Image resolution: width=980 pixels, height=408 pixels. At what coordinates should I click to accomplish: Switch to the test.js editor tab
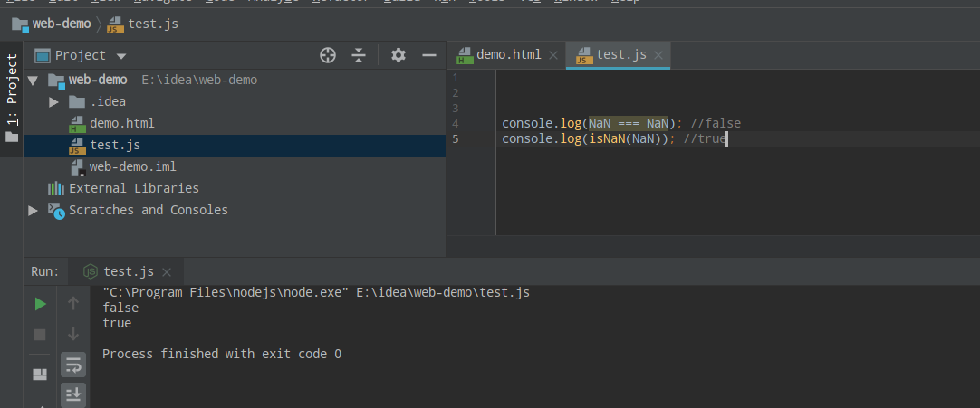[621, 55]
